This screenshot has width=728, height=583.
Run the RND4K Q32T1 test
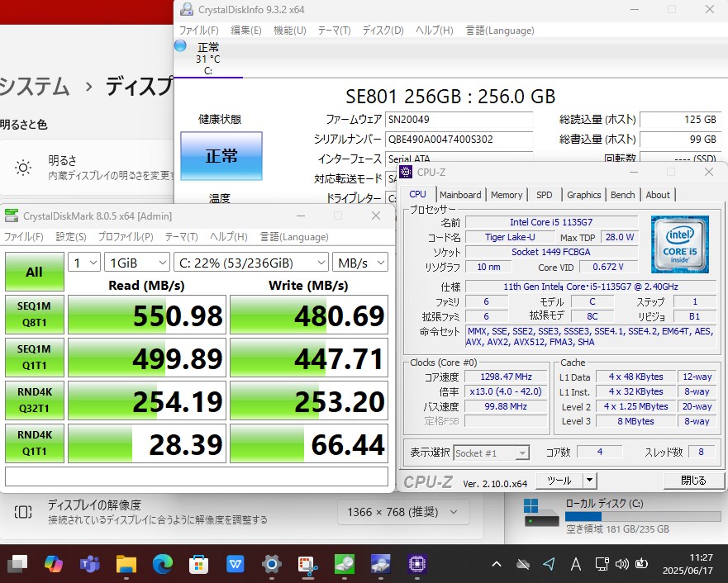point(35,401)
